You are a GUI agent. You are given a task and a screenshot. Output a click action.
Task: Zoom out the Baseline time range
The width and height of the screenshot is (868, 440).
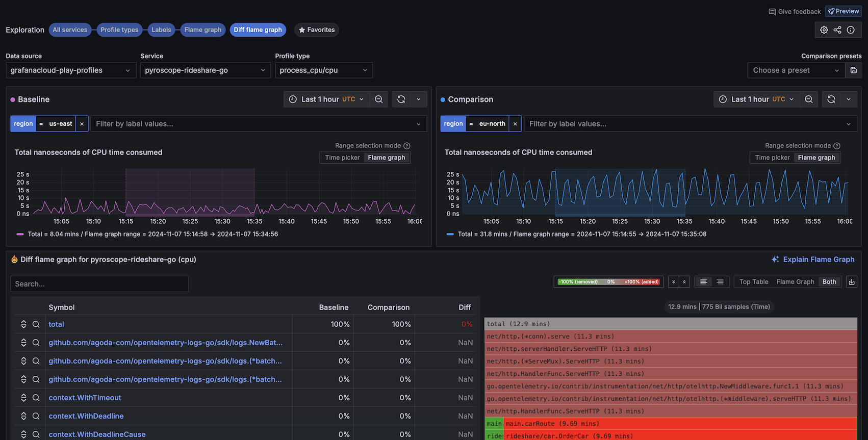(378, 99)
